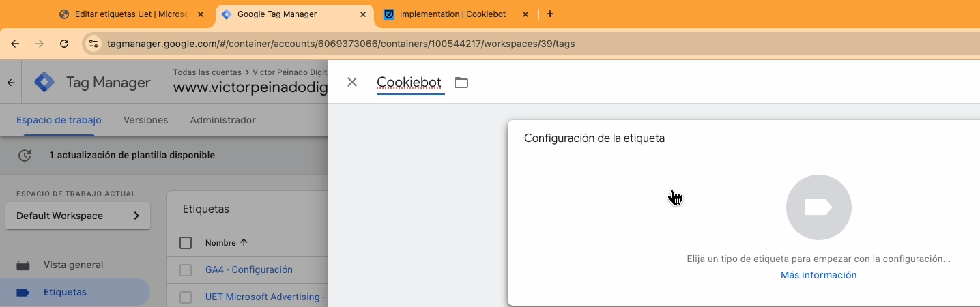The image size is (980, 307).
Task: Reload the page with browser refresh button
Action: coord(64,44)
